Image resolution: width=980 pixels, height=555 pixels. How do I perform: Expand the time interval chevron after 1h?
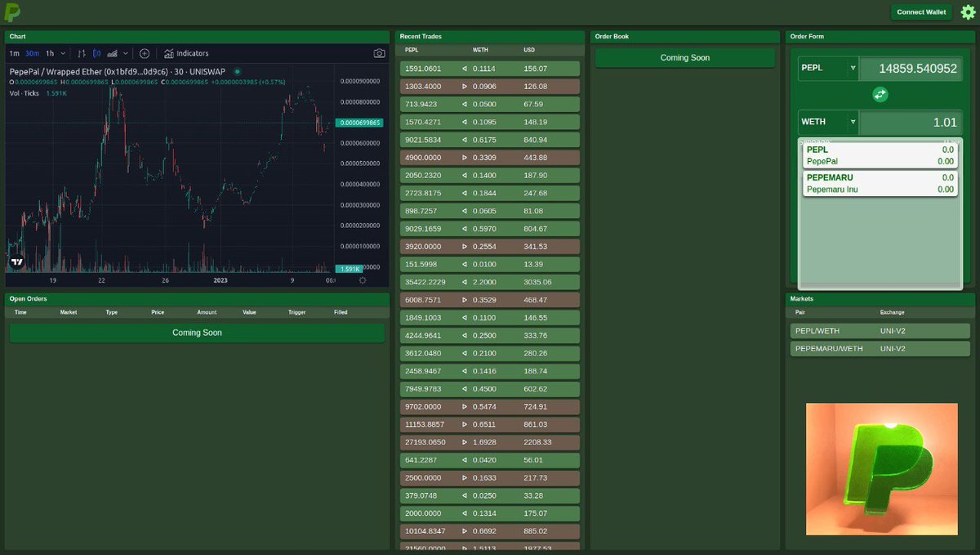click(x=62, y=53)
